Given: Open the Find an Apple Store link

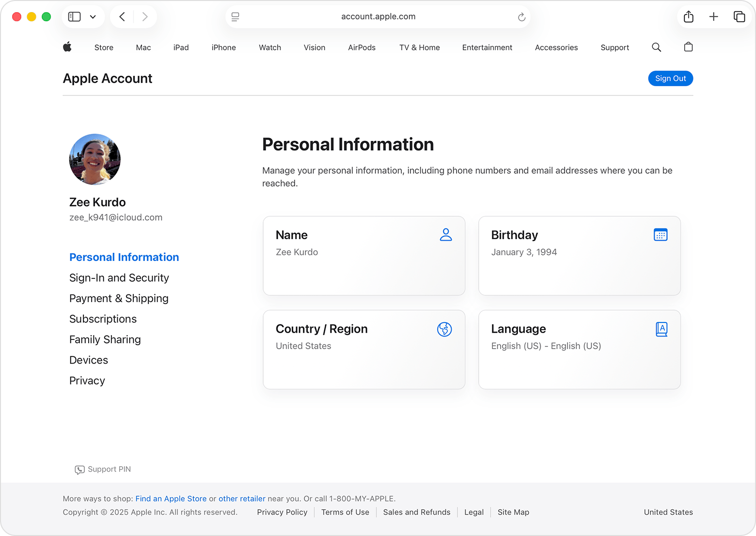Looking at the screenshot, I should coord(171,498).
